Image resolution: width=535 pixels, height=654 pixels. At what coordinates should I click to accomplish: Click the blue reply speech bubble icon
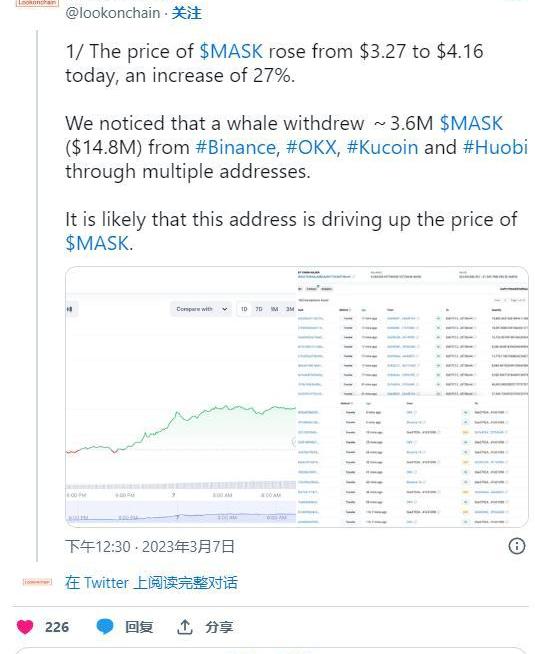click(x=105, y=627)
